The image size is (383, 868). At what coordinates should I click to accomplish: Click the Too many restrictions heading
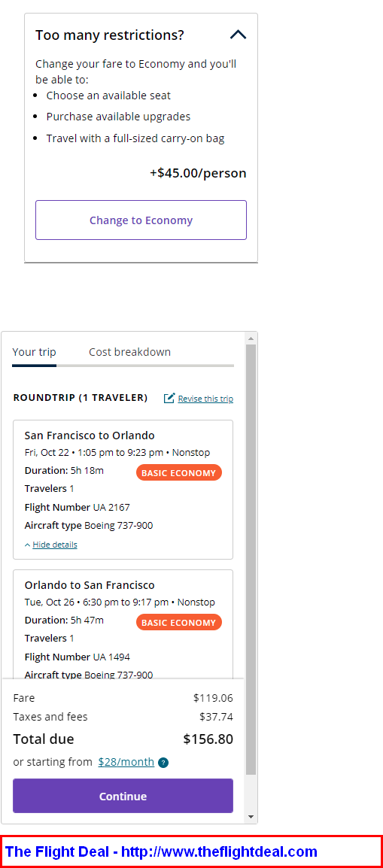(110, 35)
